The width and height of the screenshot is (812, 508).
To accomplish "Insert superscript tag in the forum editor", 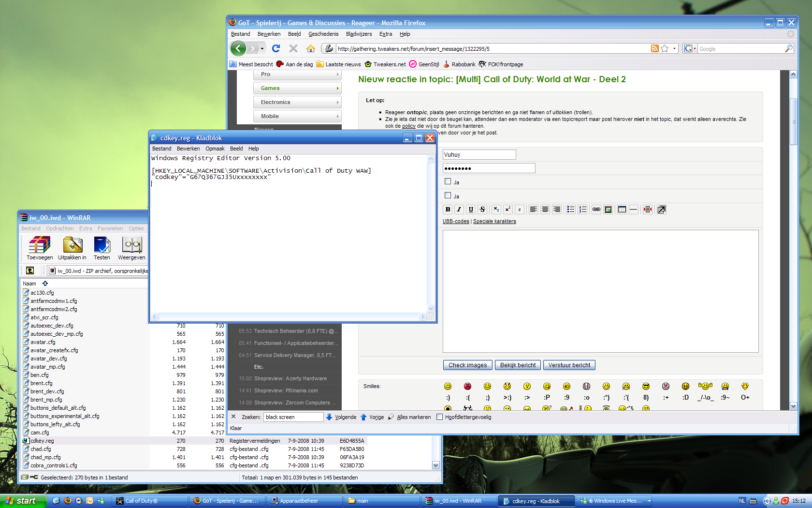I will 507,209.
